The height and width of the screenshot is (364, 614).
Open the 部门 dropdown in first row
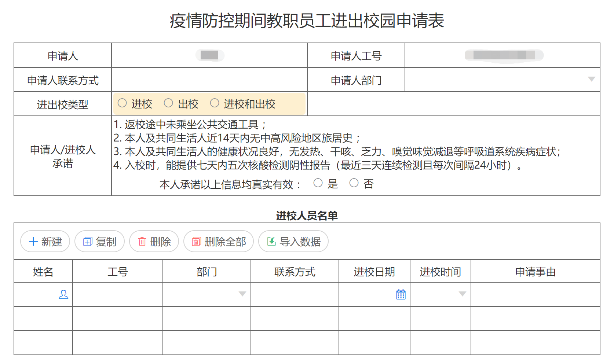pos(242,294)
